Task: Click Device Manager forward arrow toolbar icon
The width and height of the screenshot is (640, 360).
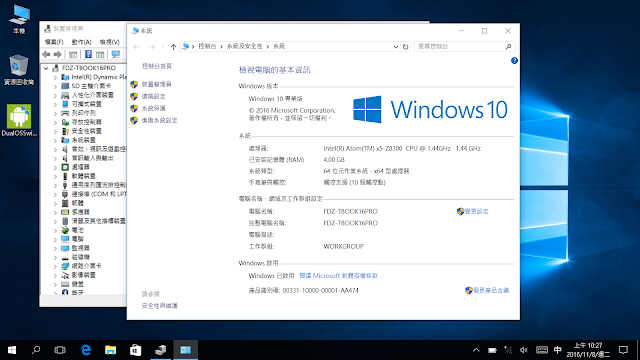Action: 58,54
